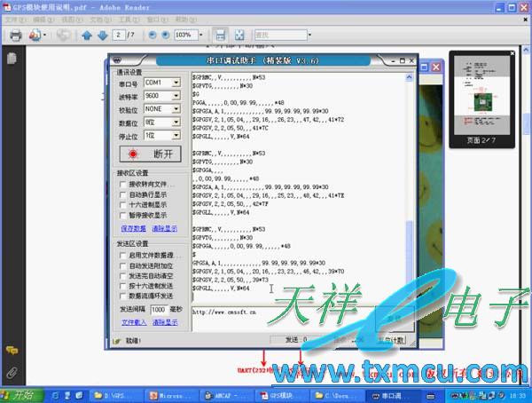Open the 视图(V) menu

pos(72,20)
